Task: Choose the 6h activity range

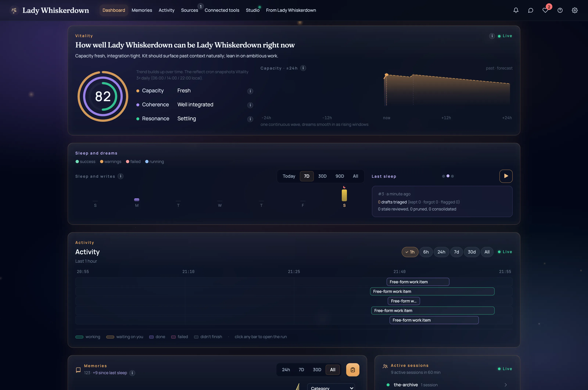Action: click(x=426, y=252)
